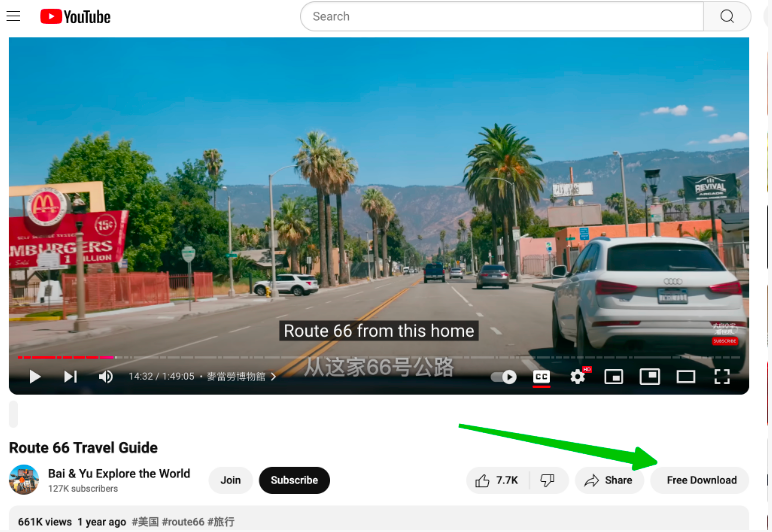Click the magnifying glass search button
This screenshot has height=532, width=772.
click(x=727, y=16)
